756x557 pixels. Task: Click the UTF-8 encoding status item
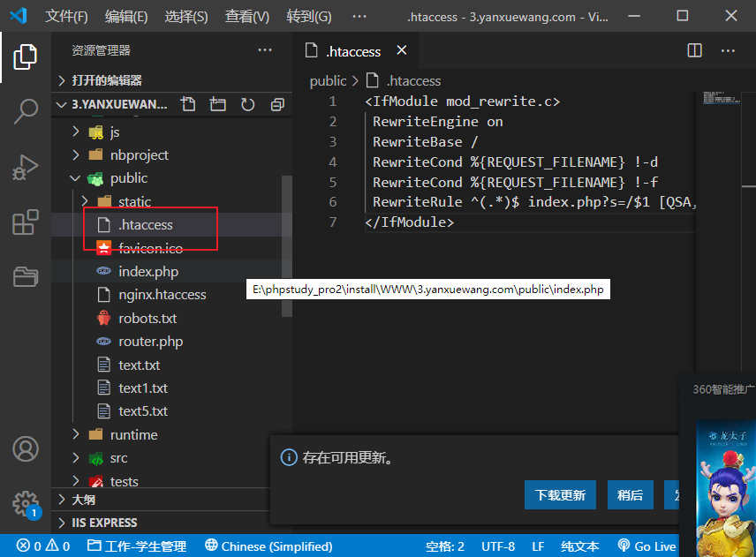498,546
